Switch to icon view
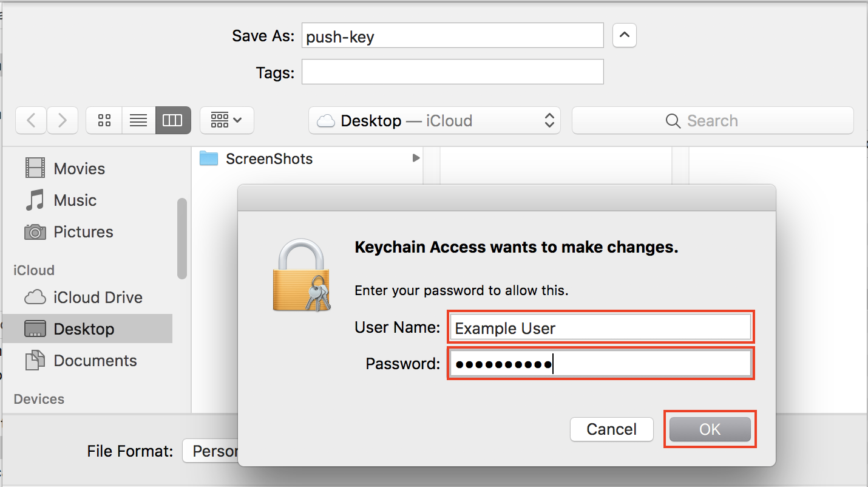 click(104, 120)
